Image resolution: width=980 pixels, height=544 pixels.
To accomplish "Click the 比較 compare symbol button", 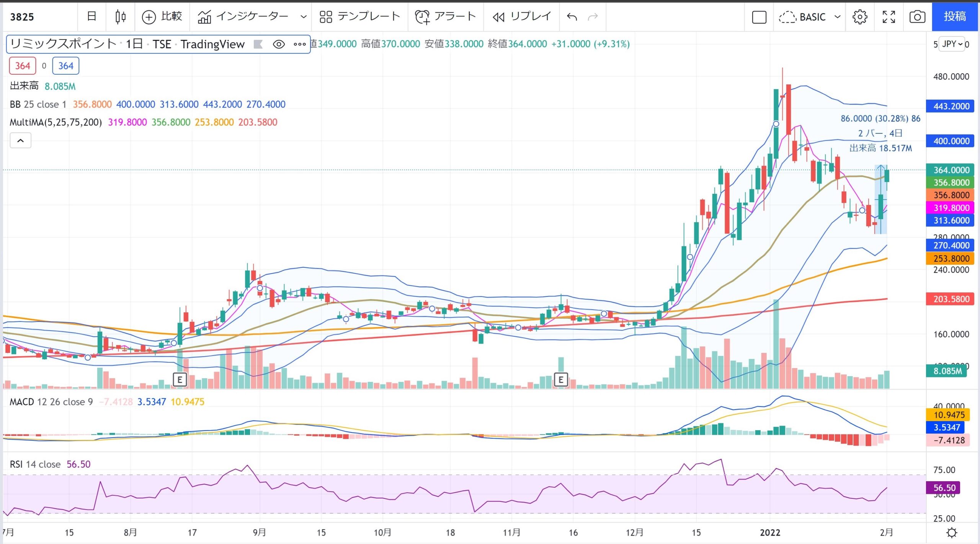I will click(162, 16).
